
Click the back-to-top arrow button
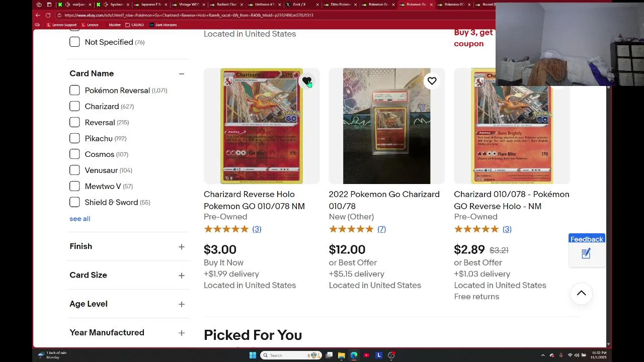point(581,294)
